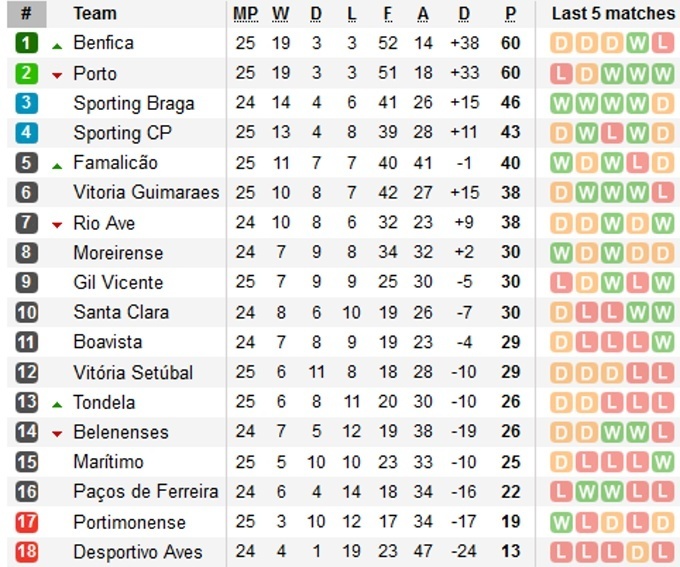Click Sporting Braga's blue position 3 badge
Viewport: 680px width, 567px height.
[x=26, y=103]
